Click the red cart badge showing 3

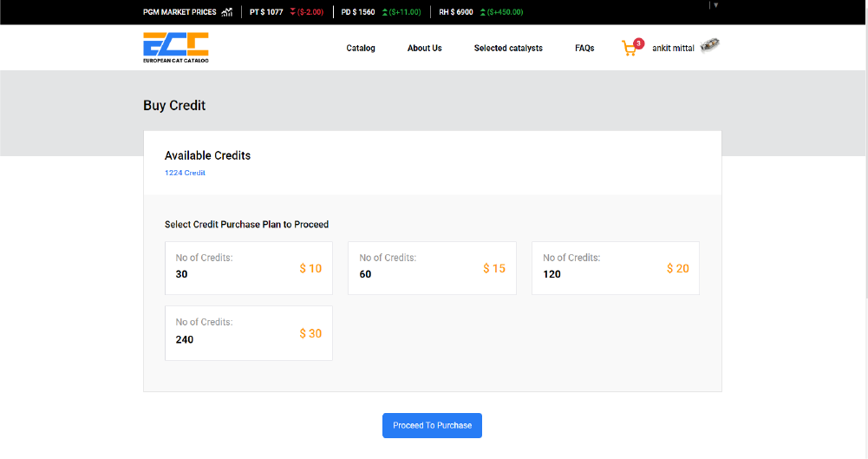639,43
